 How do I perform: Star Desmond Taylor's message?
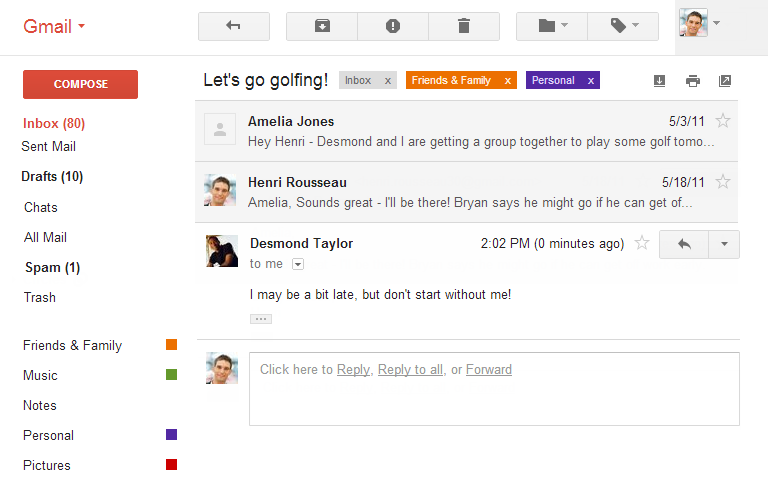642,243
